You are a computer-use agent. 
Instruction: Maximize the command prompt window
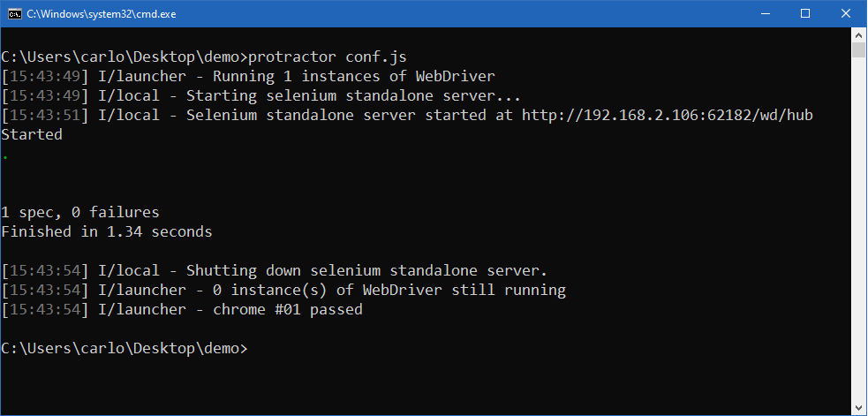(805, 14)
